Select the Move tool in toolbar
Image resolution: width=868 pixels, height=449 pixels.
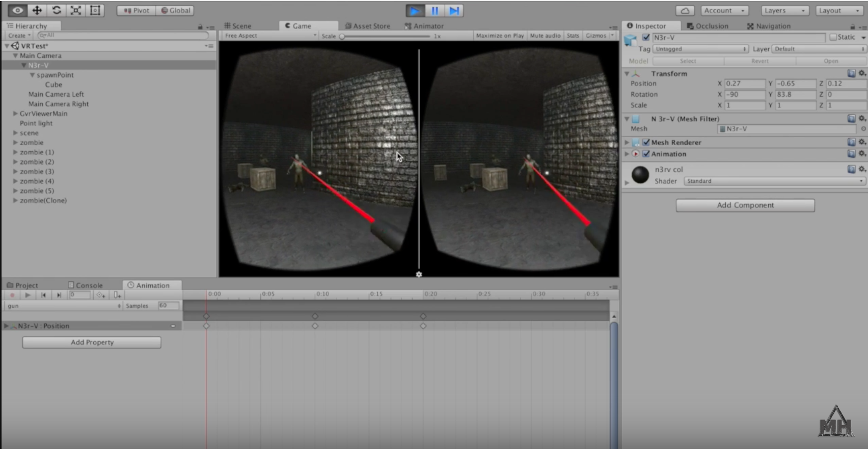[37, 10]
